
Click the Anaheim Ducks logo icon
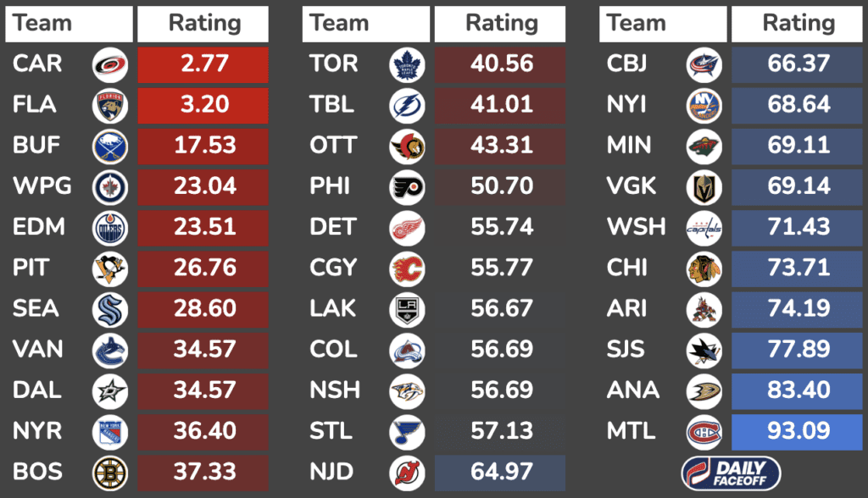pos(704,390)
